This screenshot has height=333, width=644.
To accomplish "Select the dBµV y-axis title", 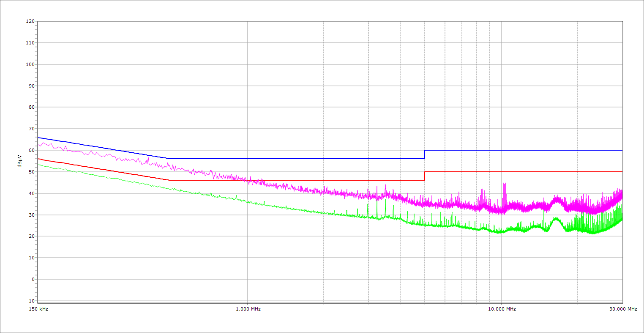I will click(x=20, y=161).
